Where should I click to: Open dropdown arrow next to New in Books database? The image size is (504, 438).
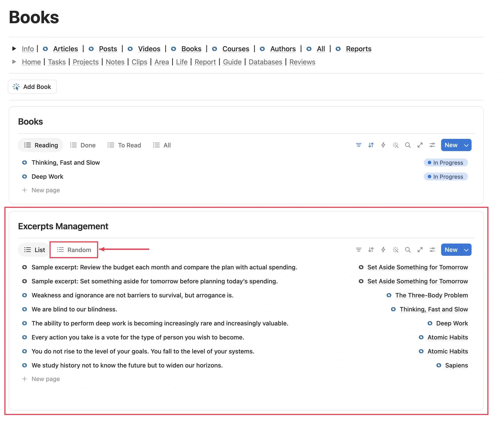click(466, 145)
